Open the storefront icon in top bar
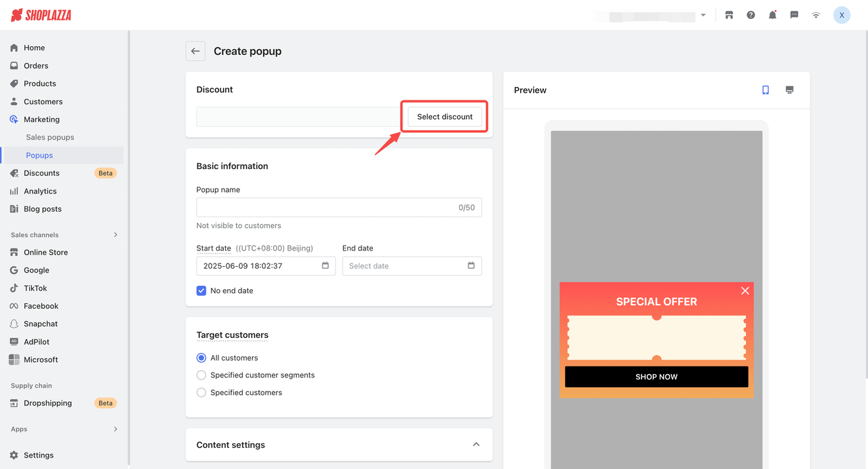 click(x=729, y=15)
